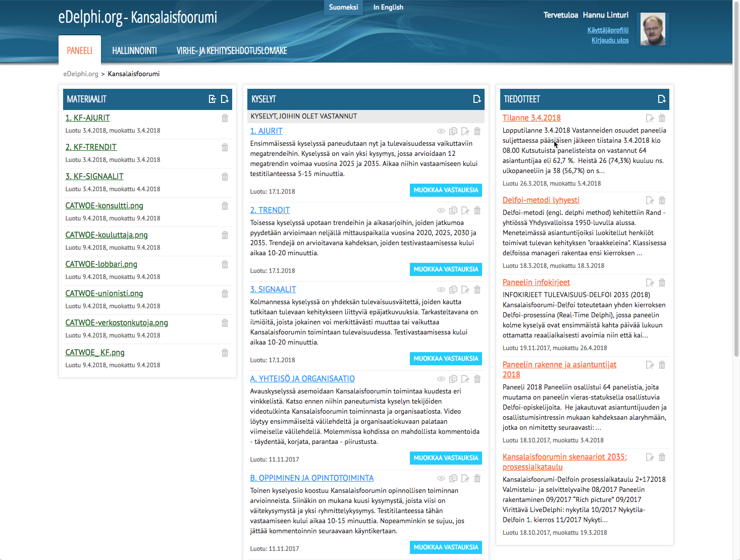Viewport: 740px width, 560px height.
Task: Toggle visibility of 1. AJURIT survey
Action: (x=441, y=131)
